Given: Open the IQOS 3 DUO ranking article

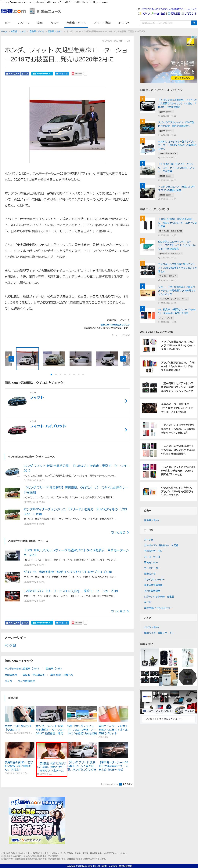Looking at the screenshot, I should click(x=177, y=222).
